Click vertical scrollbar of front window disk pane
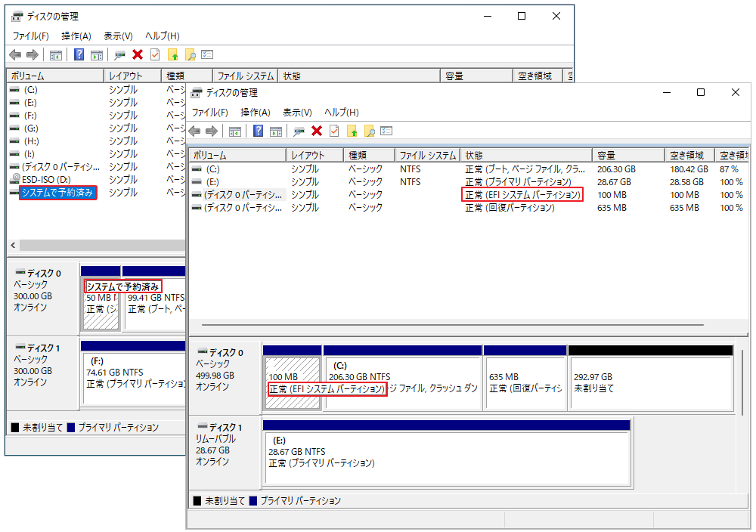The width and height of the screenshot is (756, 532). click(742, 381)
